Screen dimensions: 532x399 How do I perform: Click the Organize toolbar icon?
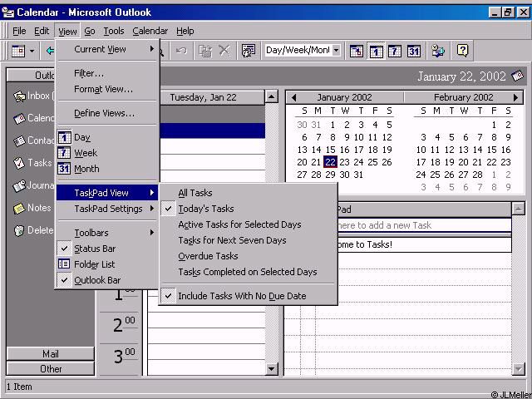[438, 51]
